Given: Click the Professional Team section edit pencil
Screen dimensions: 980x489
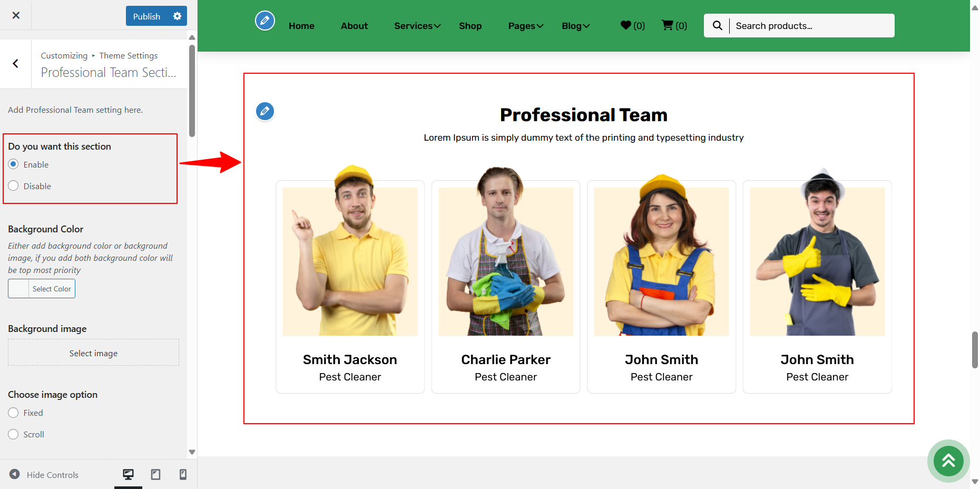Looking at the screenshot, I should [x=264, y=111].
